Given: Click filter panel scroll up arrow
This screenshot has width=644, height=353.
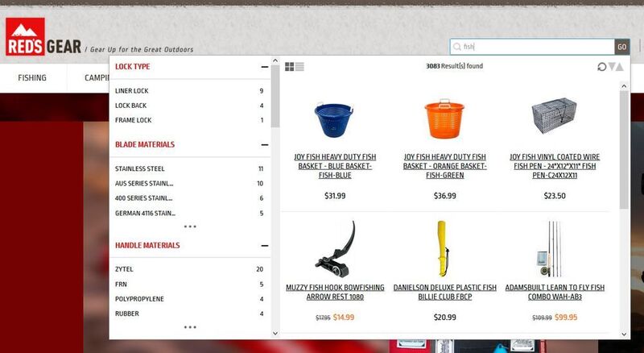Looking at the screenshot, I should [x=275, y=61].
